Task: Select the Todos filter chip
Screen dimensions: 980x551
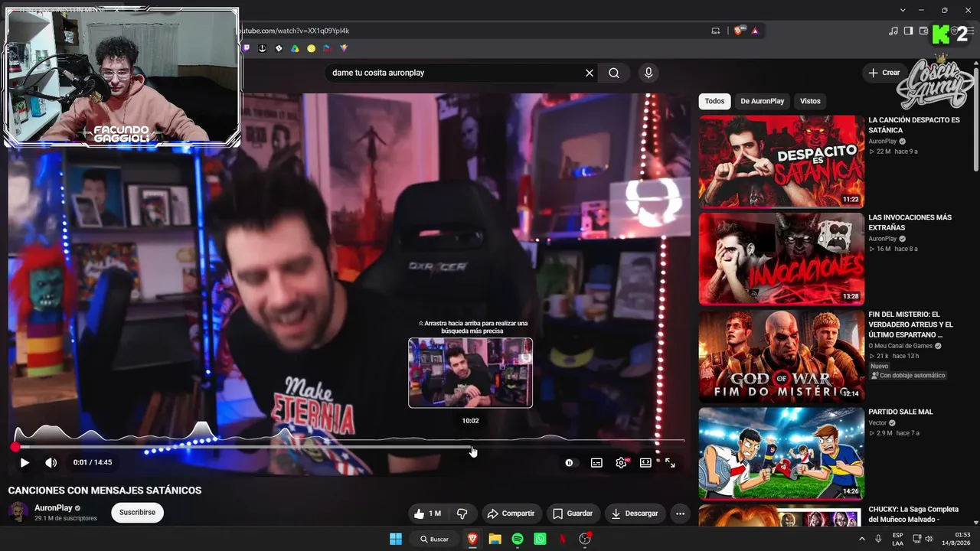Action: 714,101
